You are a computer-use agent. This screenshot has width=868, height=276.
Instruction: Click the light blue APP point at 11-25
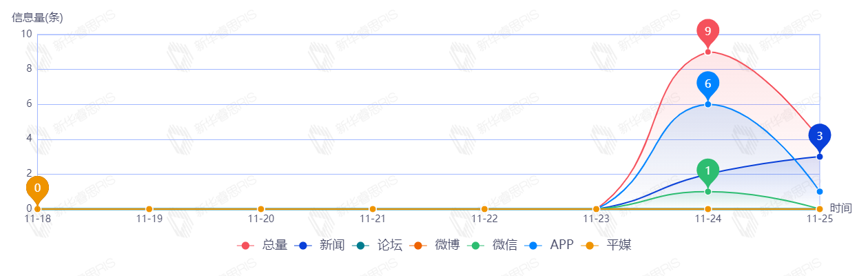tap(819, 192)
